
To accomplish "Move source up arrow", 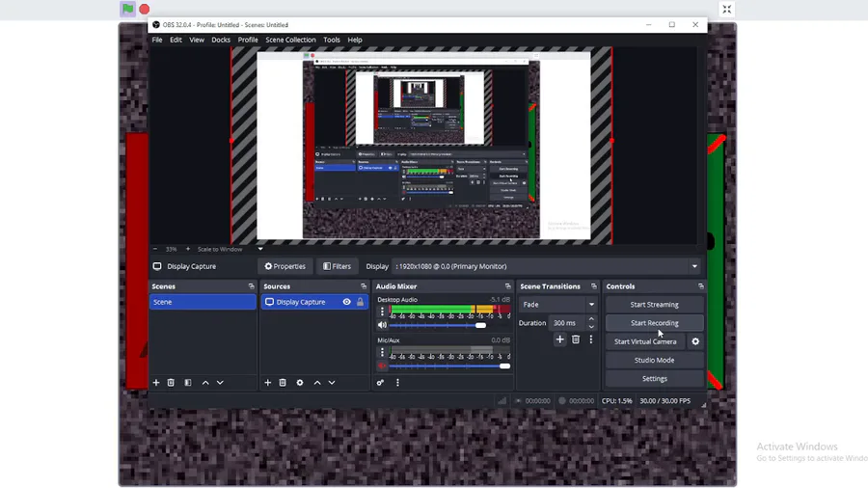I will tap(317, 382).
